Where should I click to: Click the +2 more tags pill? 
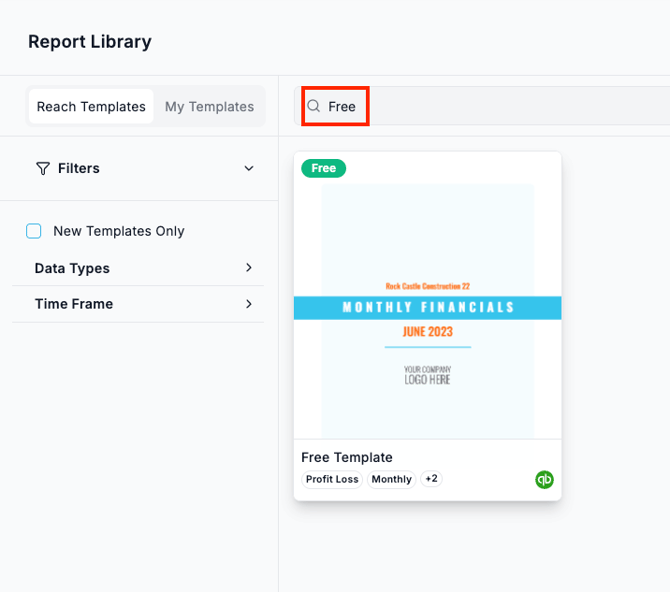point(431,478)
